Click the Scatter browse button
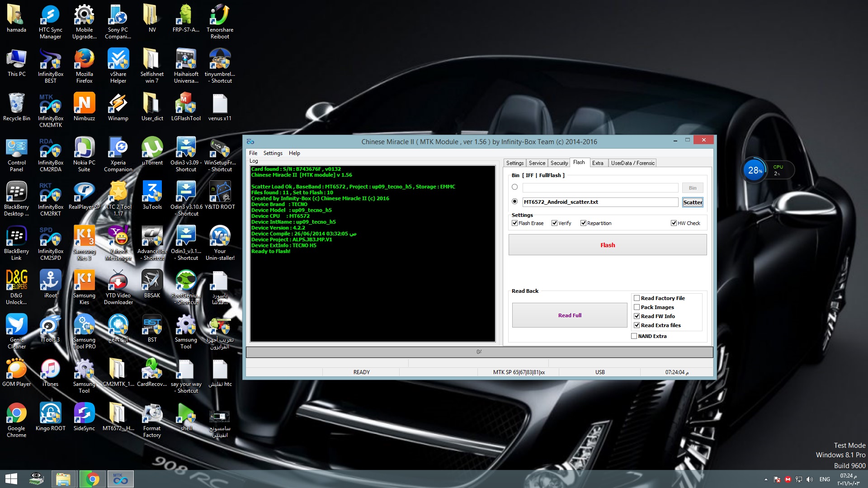This screenshot has height=488, width=868. (693, 202)
